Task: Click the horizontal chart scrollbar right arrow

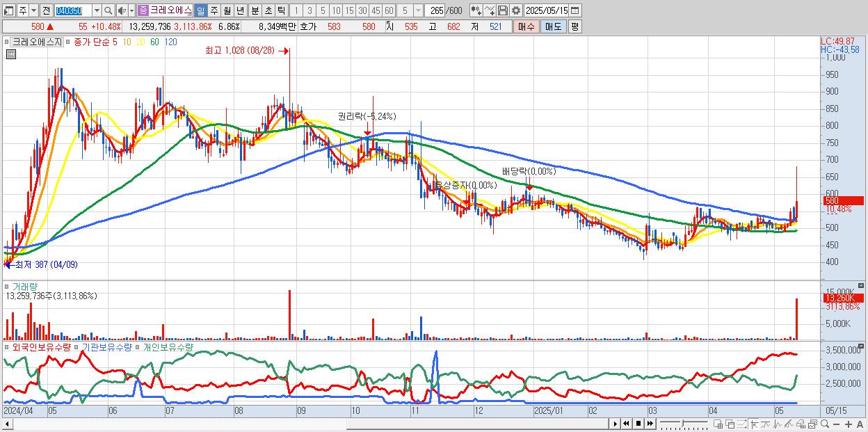Action: pos(616,424)
